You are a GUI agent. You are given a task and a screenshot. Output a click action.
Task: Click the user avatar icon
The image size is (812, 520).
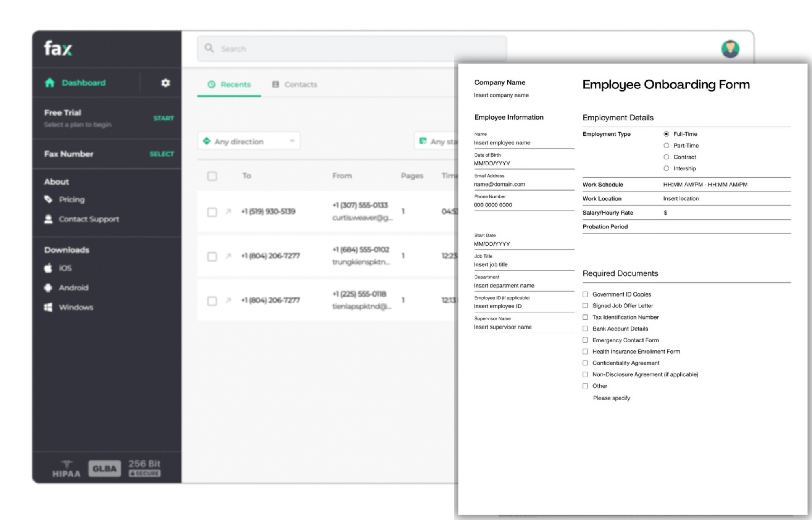730,49
